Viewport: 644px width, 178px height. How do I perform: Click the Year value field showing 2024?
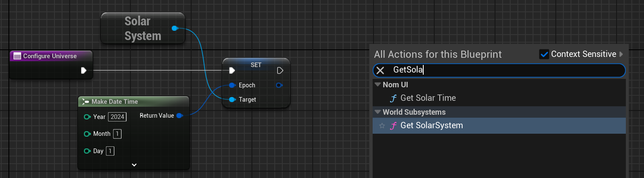(117, 117)
